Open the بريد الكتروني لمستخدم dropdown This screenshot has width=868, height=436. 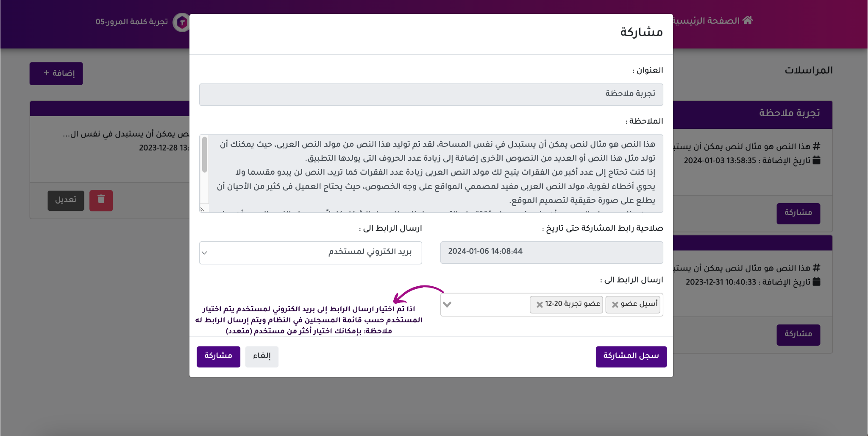pos(310,253)
